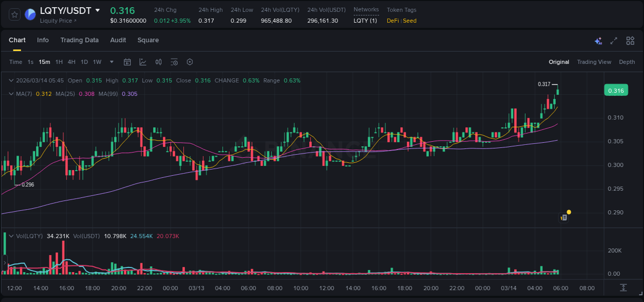Viewport: 644px width, 302px height.
Task: Open the widgets grid icon
Action: (629, 40)
